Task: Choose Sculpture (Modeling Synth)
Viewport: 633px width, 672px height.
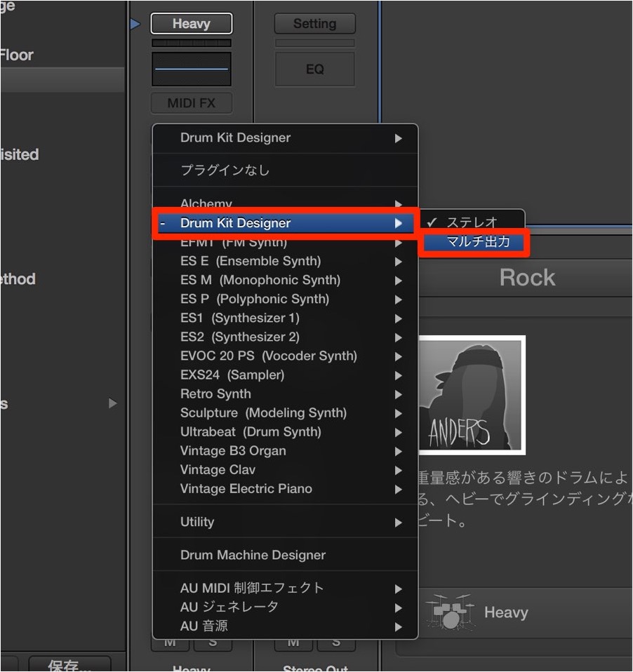Action: 285,412
